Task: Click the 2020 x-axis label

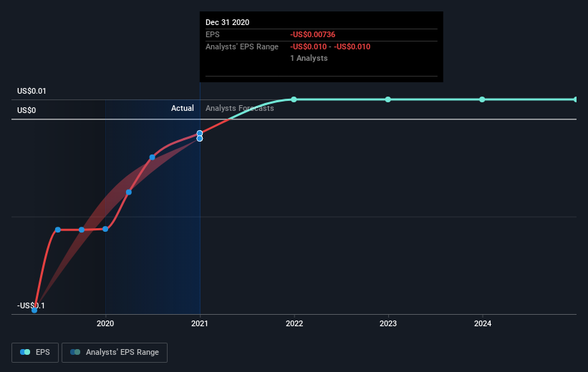Action: point(105,323)
